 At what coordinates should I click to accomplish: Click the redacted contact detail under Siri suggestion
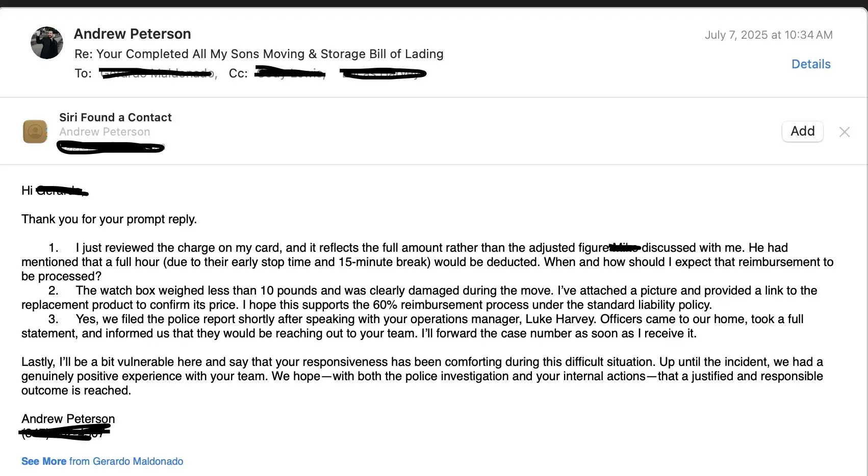[111, 148]
